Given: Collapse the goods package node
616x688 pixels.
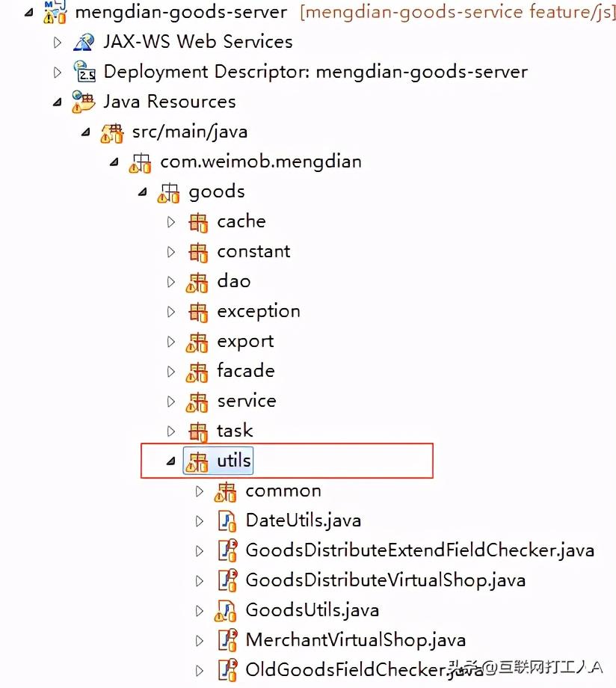Looking at the screenshot, I should 143,192.
